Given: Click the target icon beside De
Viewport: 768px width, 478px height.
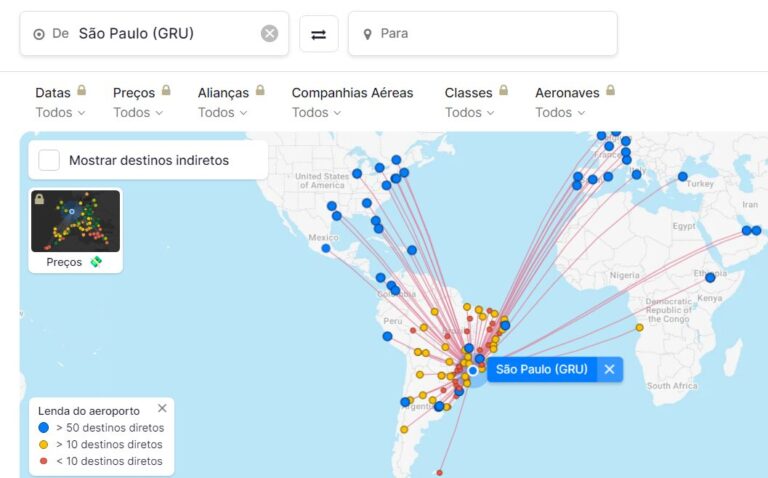Looking at the screenshot, I should click(x=39, y=34).
